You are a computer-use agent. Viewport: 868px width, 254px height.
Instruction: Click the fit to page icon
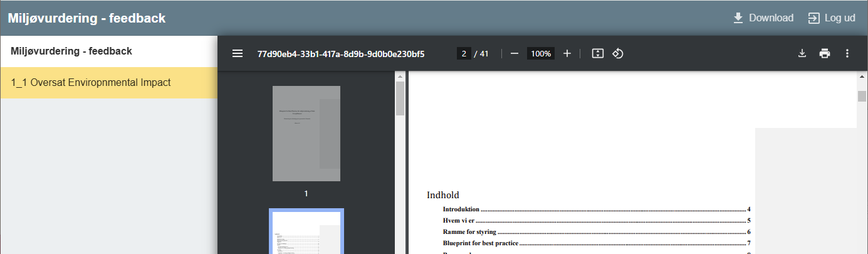click(598, 54)
